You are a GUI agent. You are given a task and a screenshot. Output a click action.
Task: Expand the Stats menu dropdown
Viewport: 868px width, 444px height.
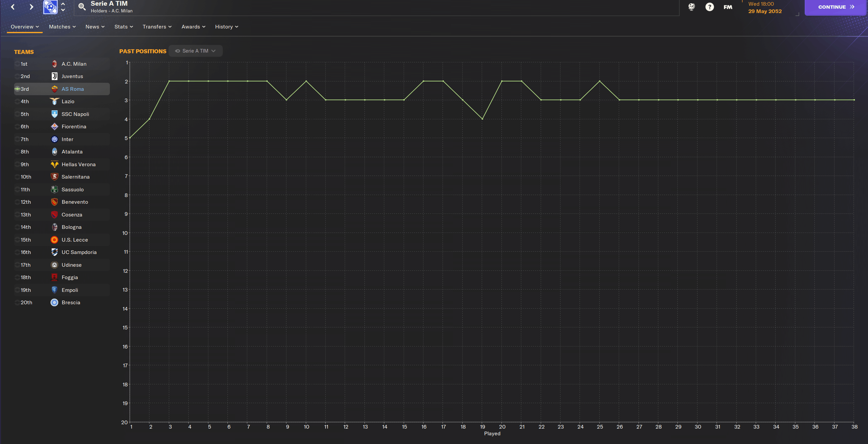(x=124, y=27)
